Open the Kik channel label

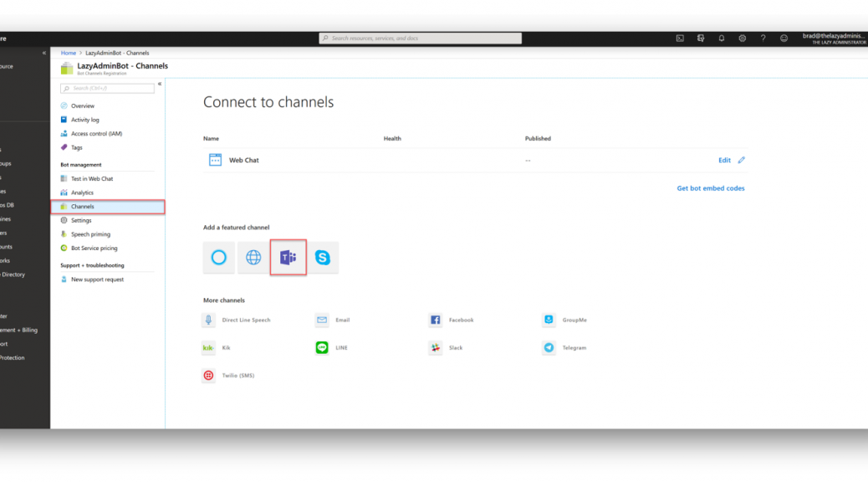(226, 348)
